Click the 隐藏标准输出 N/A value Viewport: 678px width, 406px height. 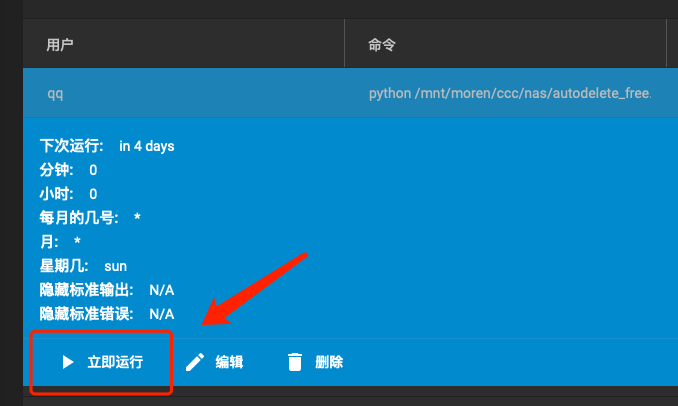162,290
